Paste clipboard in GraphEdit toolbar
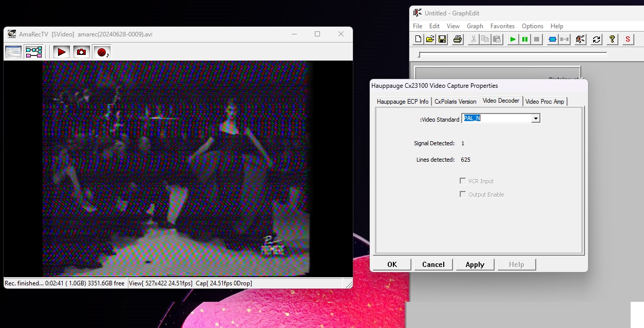This screenshot has height=328, width=644. point(497,39)
